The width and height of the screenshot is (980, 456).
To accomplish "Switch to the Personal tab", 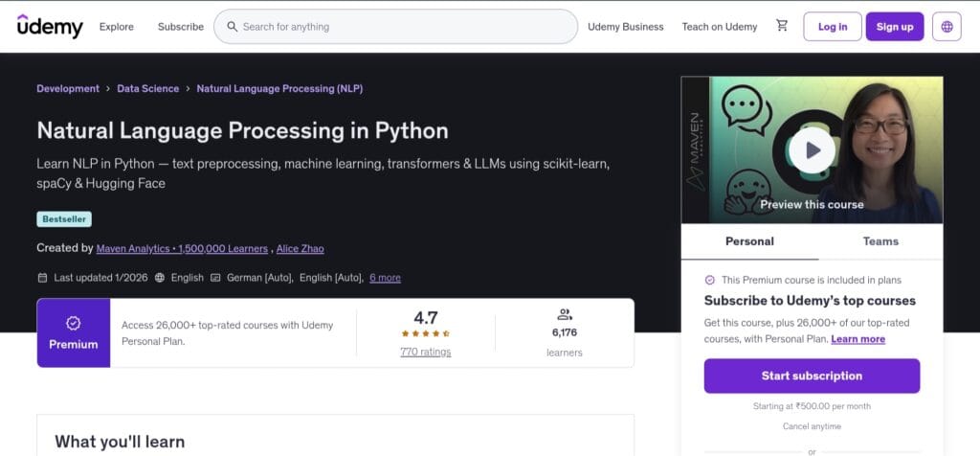I will [749, 241].
